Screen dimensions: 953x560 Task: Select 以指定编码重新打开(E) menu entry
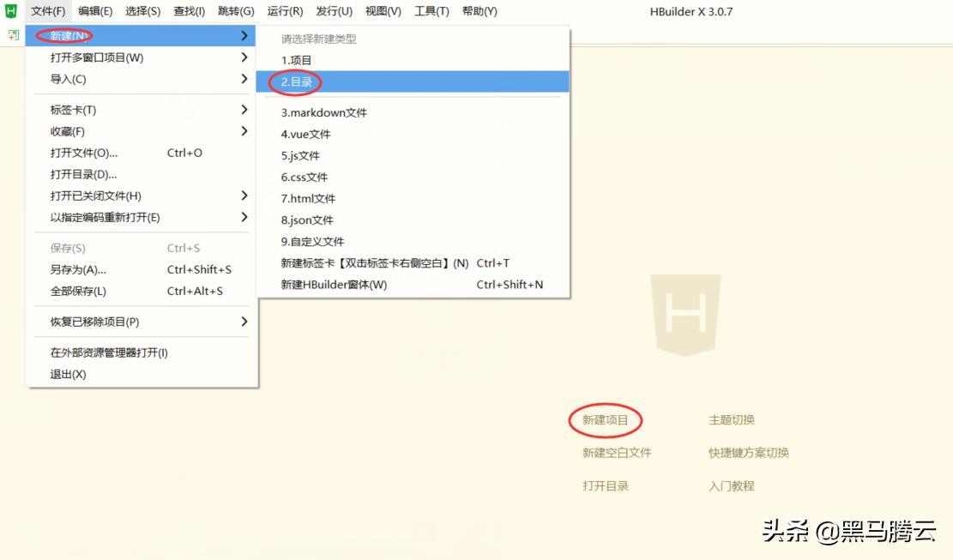coord(141,218)
